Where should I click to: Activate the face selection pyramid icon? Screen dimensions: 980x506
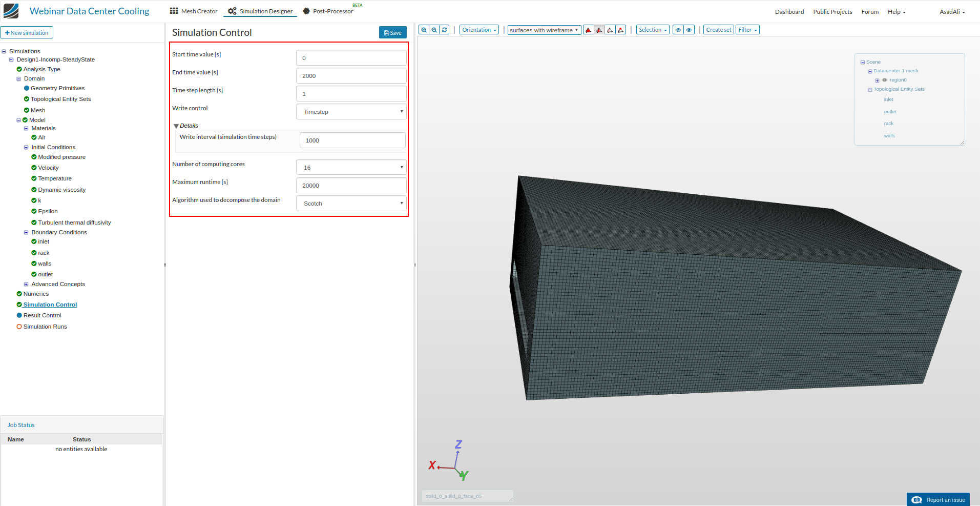[x=599, y=30]
